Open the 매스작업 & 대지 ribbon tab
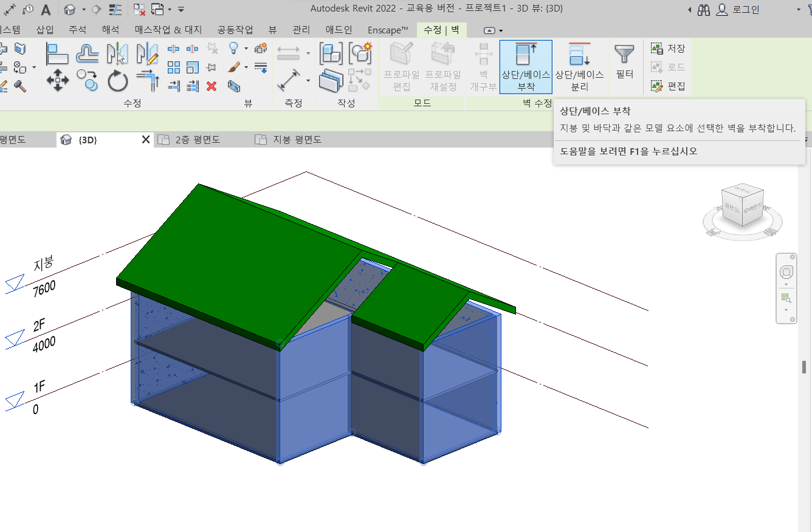 (167, 30)
